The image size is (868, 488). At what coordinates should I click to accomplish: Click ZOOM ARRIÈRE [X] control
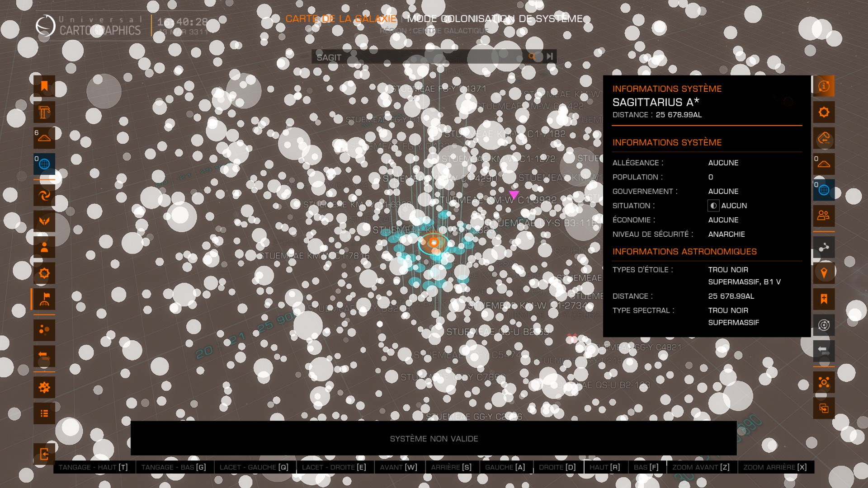point(775,467)
